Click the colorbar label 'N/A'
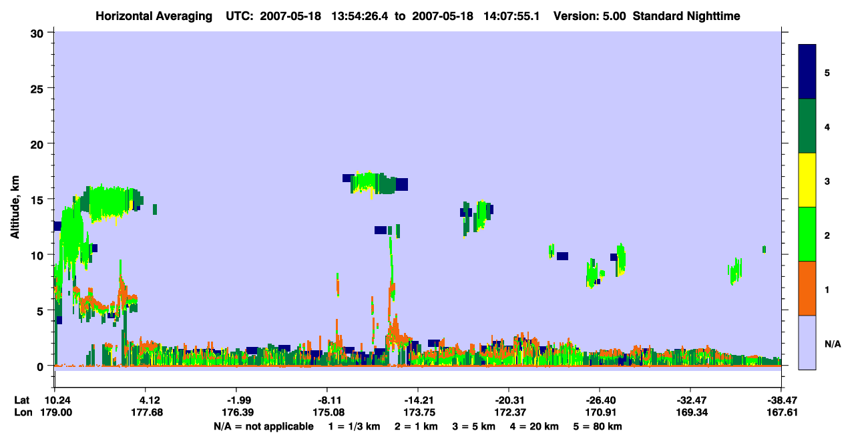The width and height of the screenshot is (868, 445). click(x=833, y=344)
